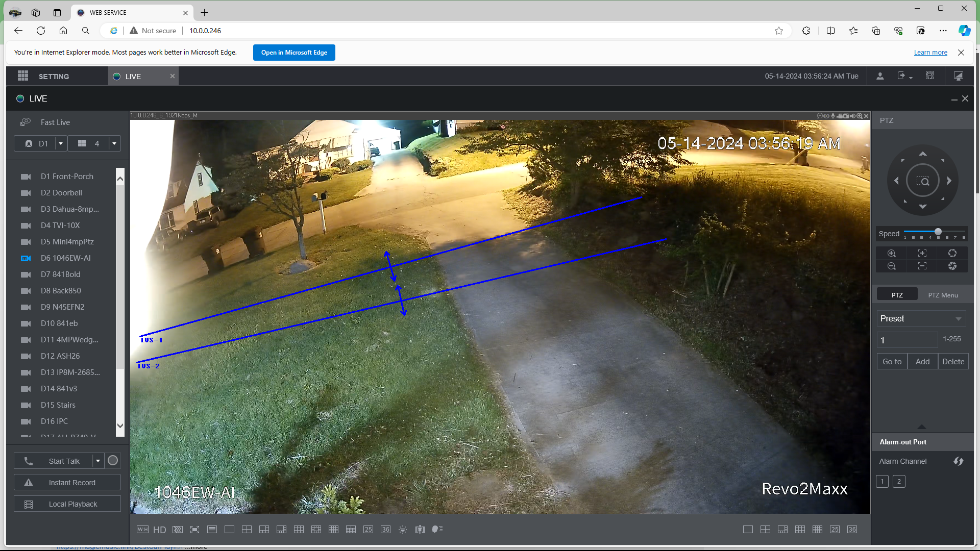Select single-window layout in left toolbar group
Screen dimensions: 980x551
[x=230, y=530]
